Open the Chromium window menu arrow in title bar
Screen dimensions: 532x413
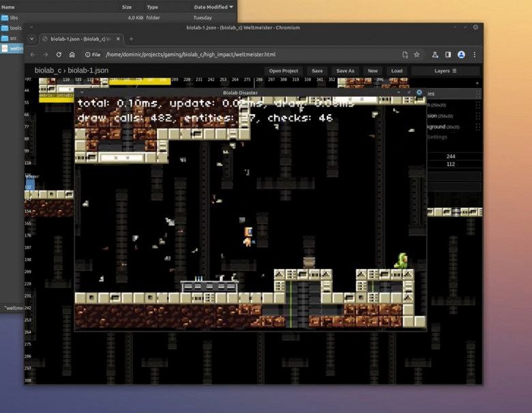point(31,27)
